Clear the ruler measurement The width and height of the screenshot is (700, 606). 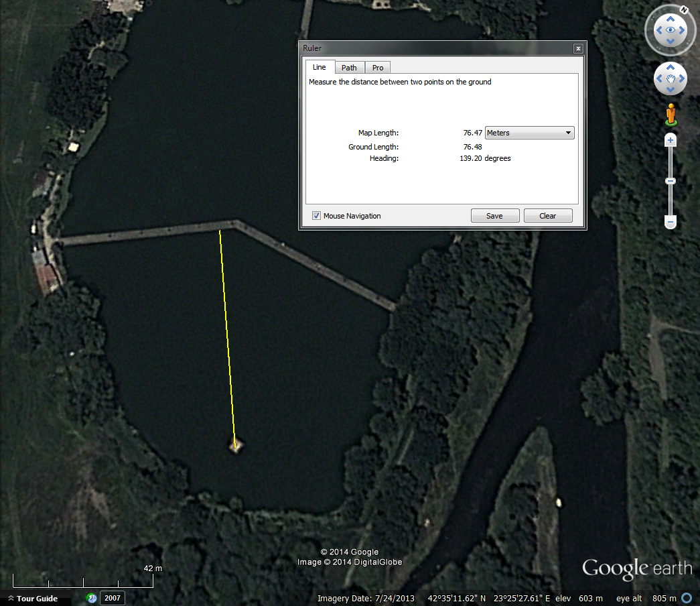click(548, 216)
